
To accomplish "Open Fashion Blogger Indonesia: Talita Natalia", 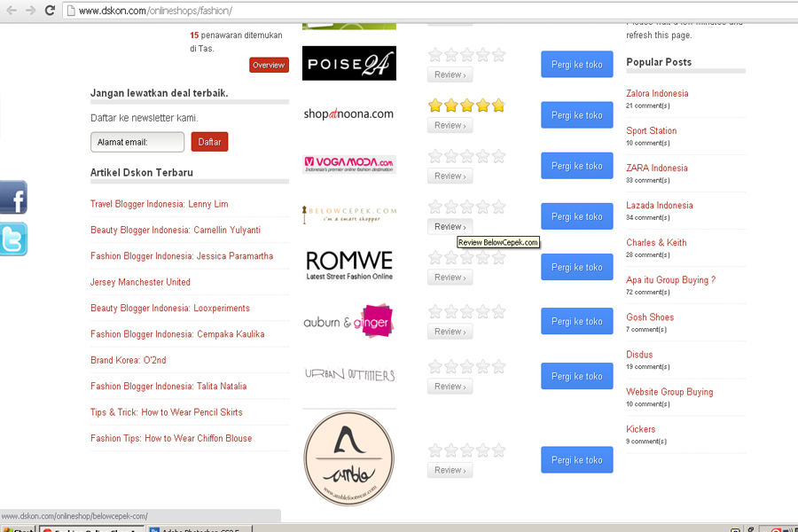I will coord(168,386).
